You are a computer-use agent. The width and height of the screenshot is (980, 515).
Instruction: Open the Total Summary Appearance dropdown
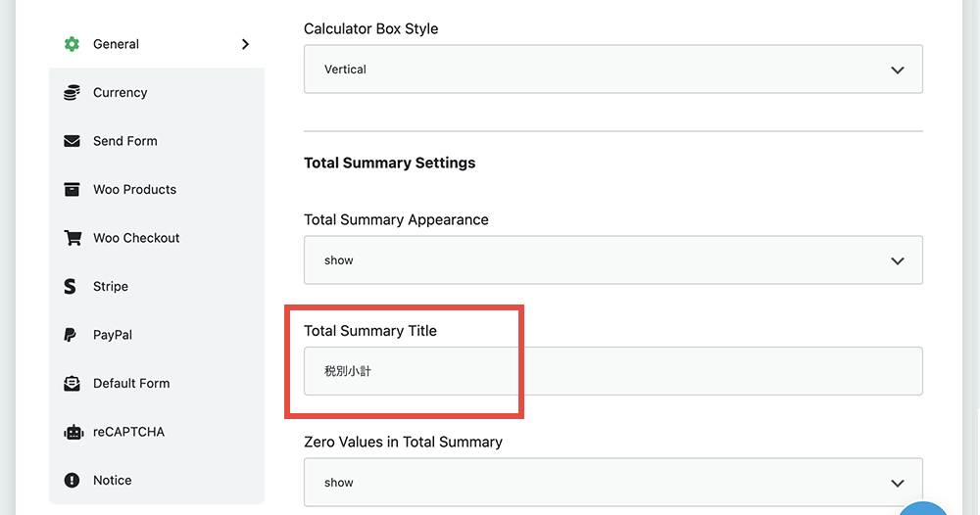(x=613, y=260)
